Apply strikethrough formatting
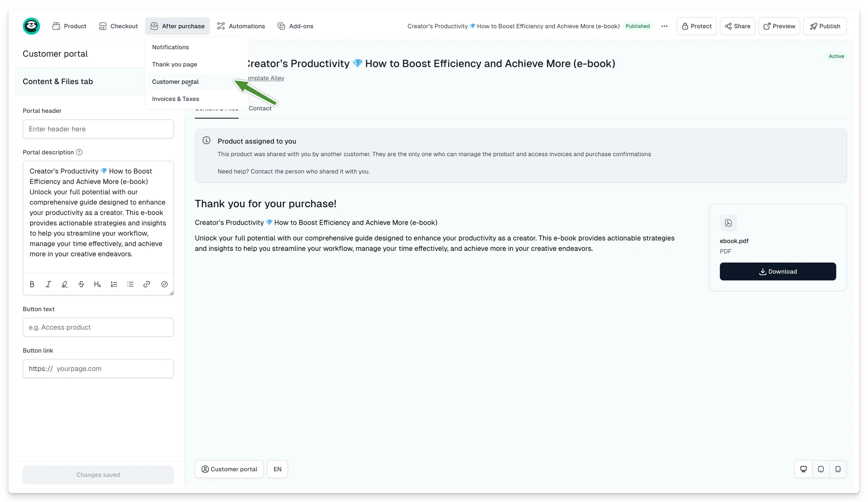 (81, 284)
